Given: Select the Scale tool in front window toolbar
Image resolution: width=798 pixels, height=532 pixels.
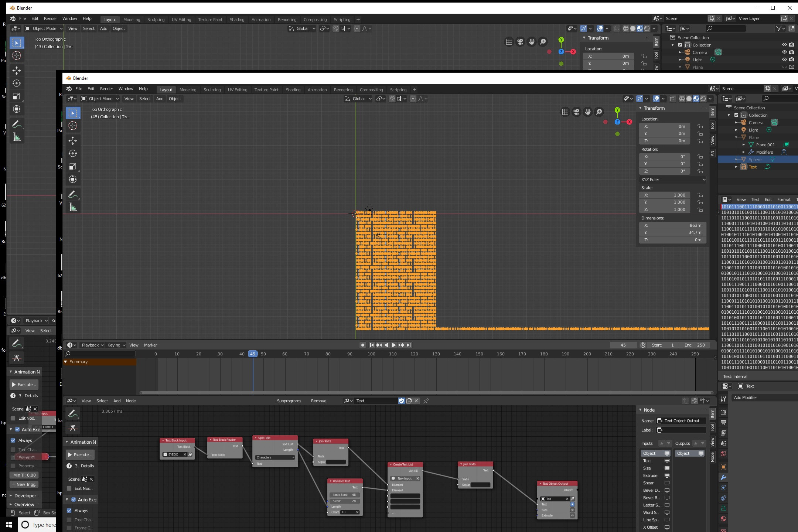Looking at the screenshot, I should click(x=73, y=166).
